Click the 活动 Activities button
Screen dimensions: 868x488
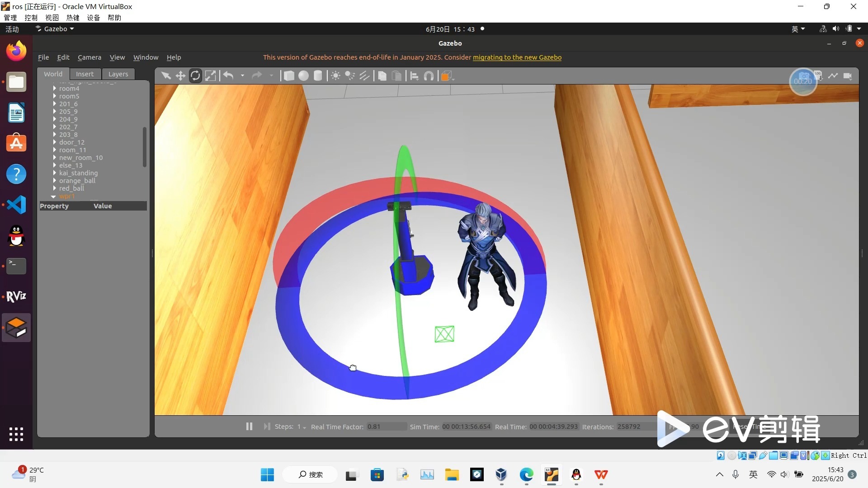point(12,29)
